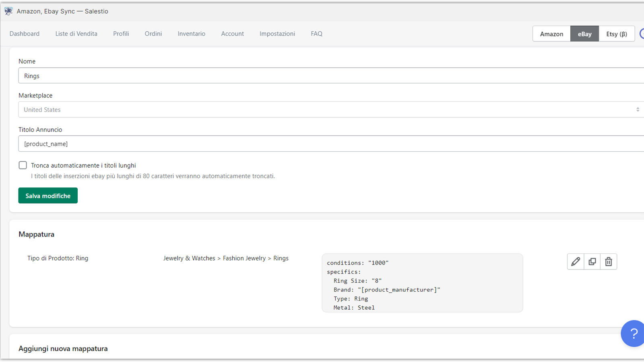Switch to the Amazon channel

click(551, 34)
